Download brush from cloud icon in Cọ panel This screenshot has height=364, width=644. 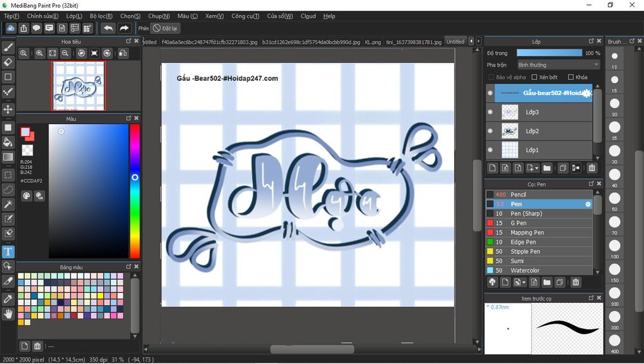coord(492,282)
